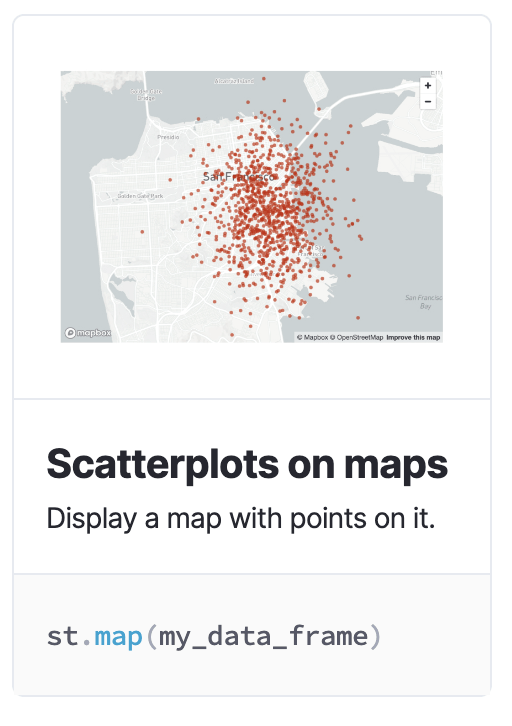Click the 'st' prefix in the code snippet
This screenshot has width=512, height=726.
click(x=62, y=636)
